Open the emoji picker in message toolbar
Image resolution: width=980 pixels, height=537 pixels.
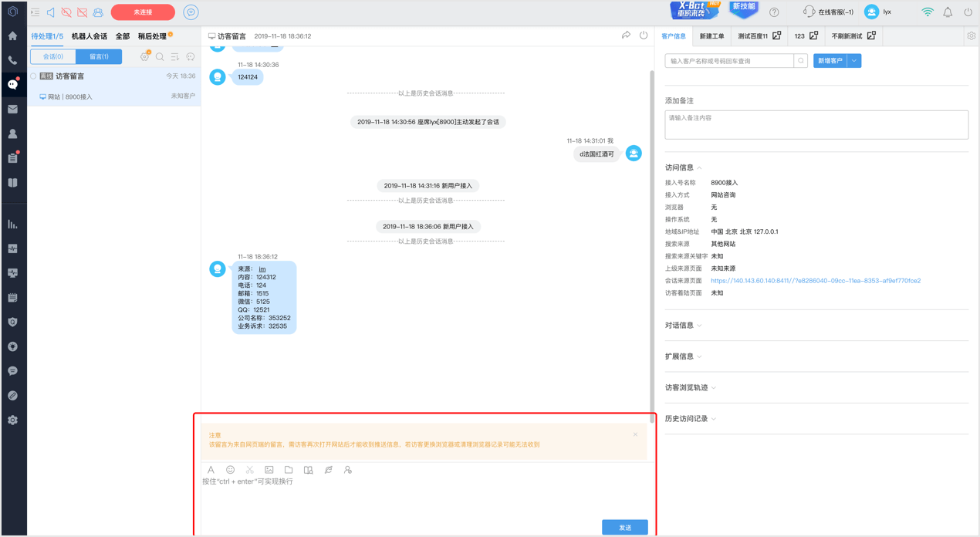230,470
